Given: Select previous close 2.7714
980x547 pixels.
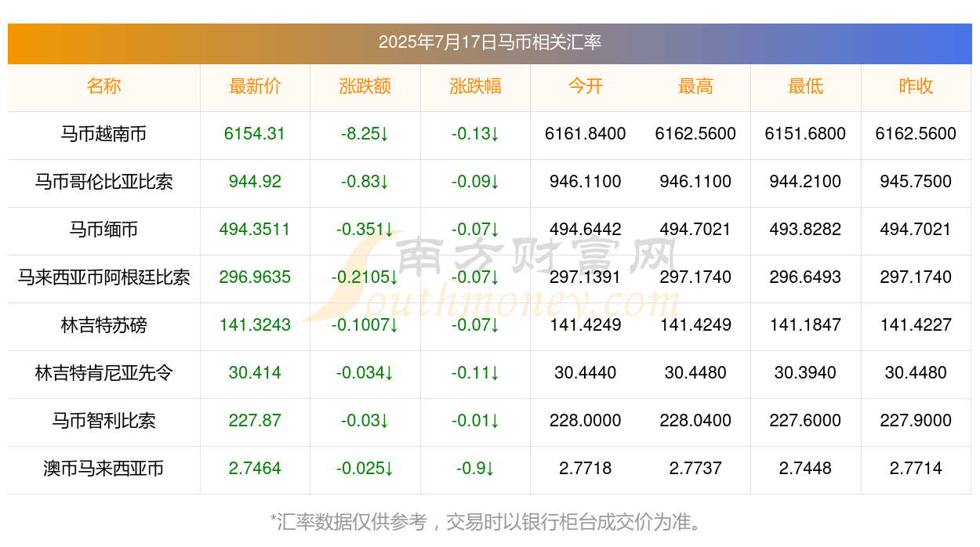Looking at the screenshot, I should tap(916, 469).
